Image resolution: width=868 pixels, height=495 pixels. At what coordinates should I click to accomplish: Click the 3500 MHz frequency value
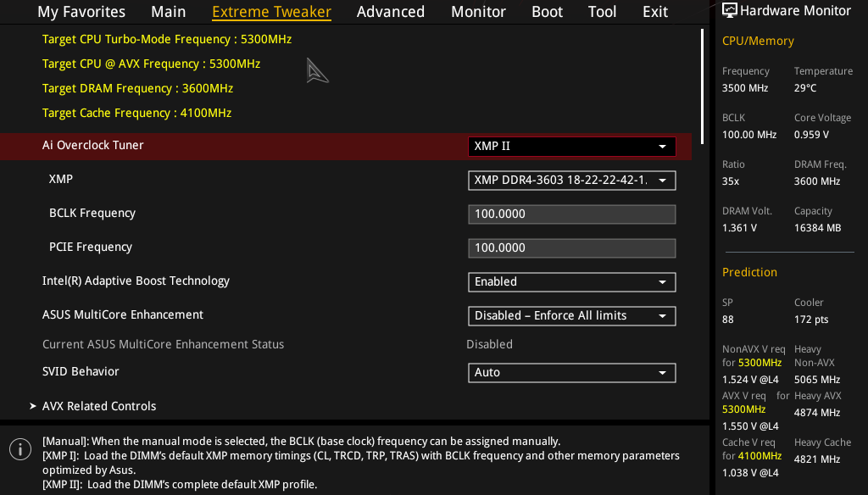745,88
